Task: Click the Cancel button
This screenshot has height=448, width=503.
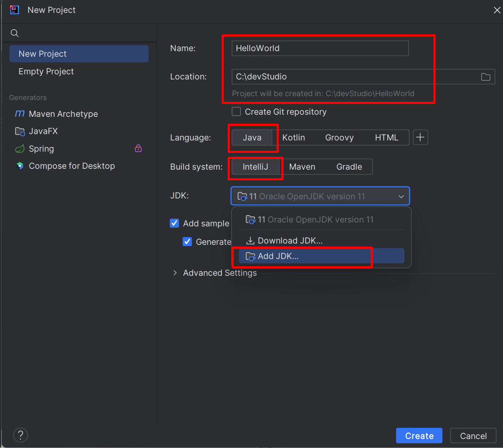Action: tap(473, 436)
